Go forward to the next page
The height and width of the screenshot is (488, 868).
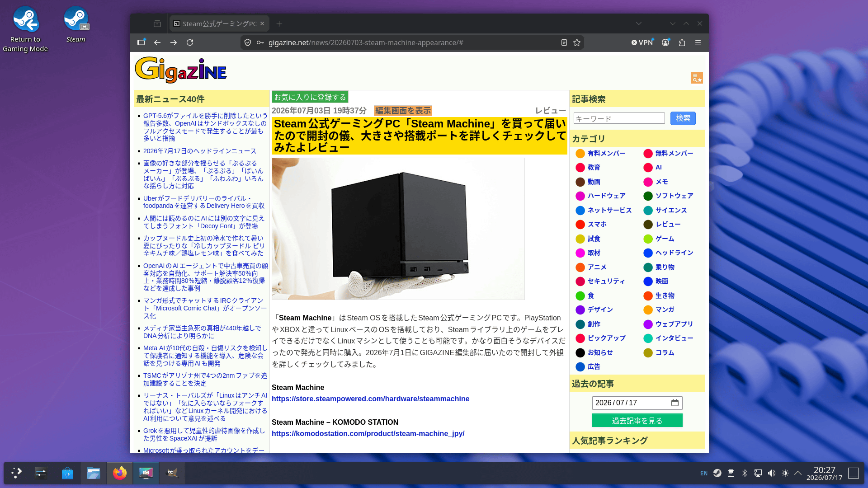[174, 42]
